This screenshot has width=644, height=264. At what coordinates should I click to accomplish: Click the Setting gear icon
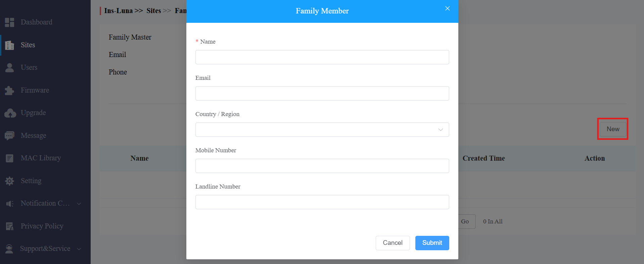click(x=9, y=181)
